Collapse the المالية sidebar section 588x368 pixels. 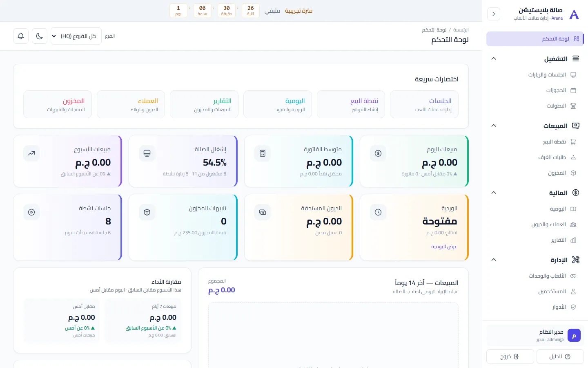(494, 193)
